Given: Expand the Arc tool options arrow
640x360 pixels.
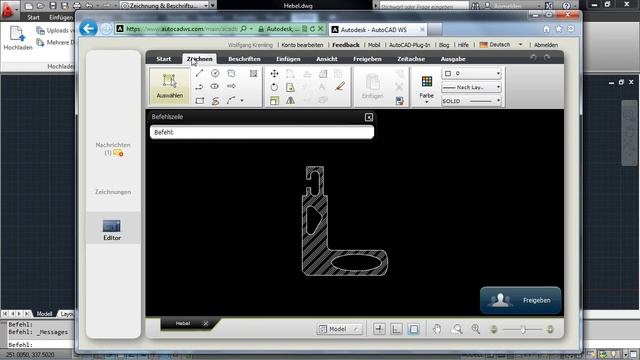Looking at the screenshot, I should click(242, 100).
